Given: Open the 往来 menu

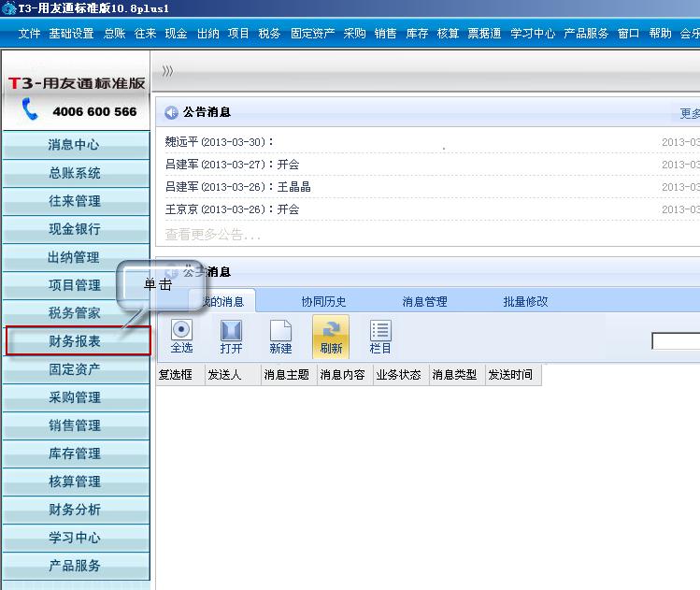Looking at the screenshot, I should click(x=145, y=34).
